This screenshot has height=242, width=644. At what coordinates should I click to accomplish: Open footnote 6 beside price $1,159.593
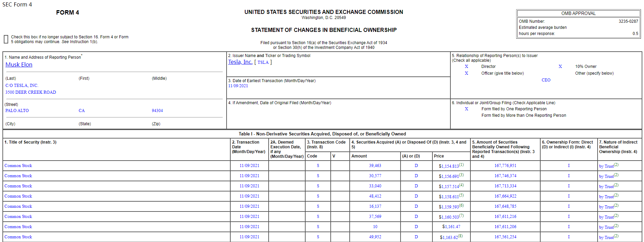pos(461,205)
